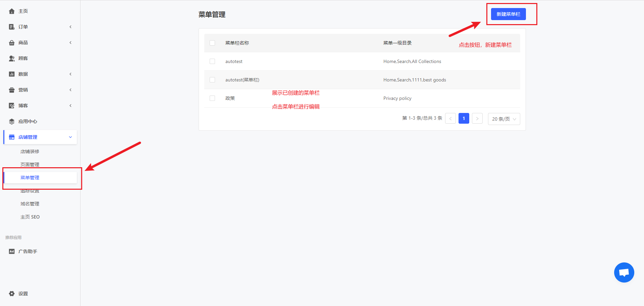Collapse the 店铺管理 menu chevron
This screenshot has width=644, height=306.
[70, 137]
